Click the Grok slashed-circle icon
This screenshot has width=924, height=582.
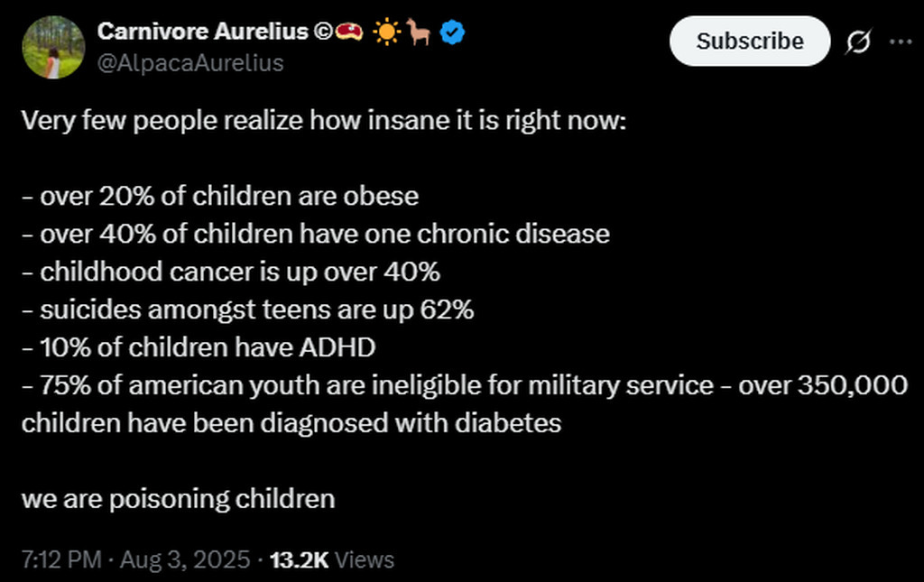pos(860,42)
